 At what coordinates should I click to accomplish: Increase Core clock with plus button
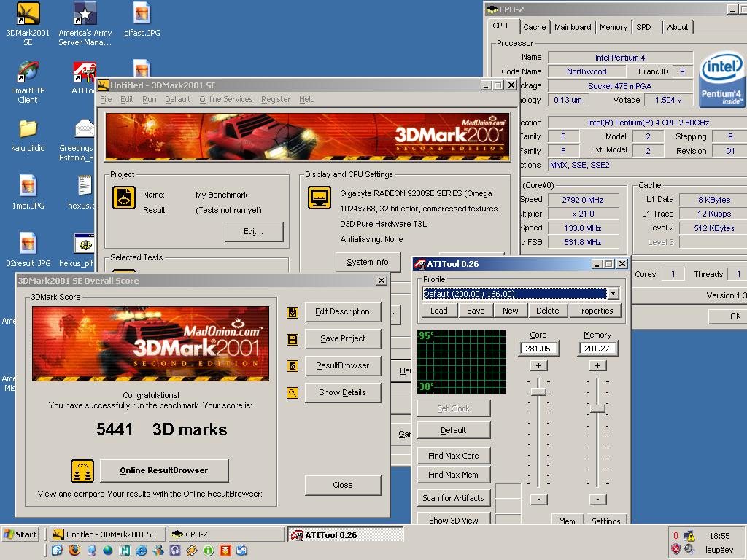[x=538, y=366]
